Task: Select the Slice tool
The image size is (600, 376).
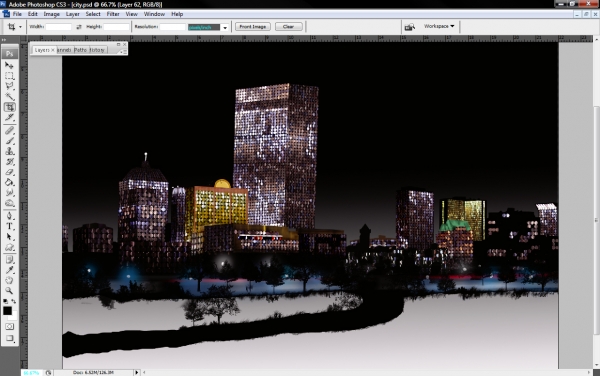Action: [9, 117]
